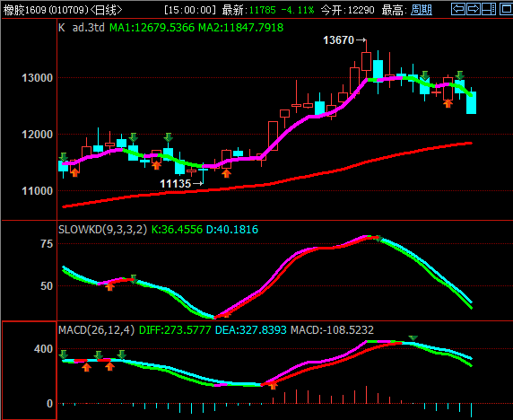
Task: Click the MA2:11847.7918 moving average label
Action: [x=240, y=28]
